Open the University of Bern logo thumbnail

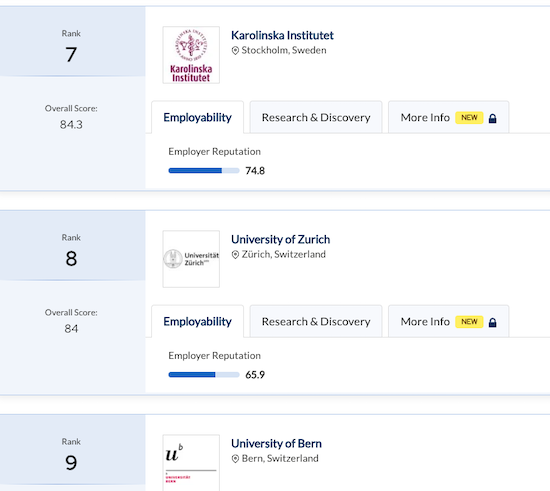pos(191,463)
